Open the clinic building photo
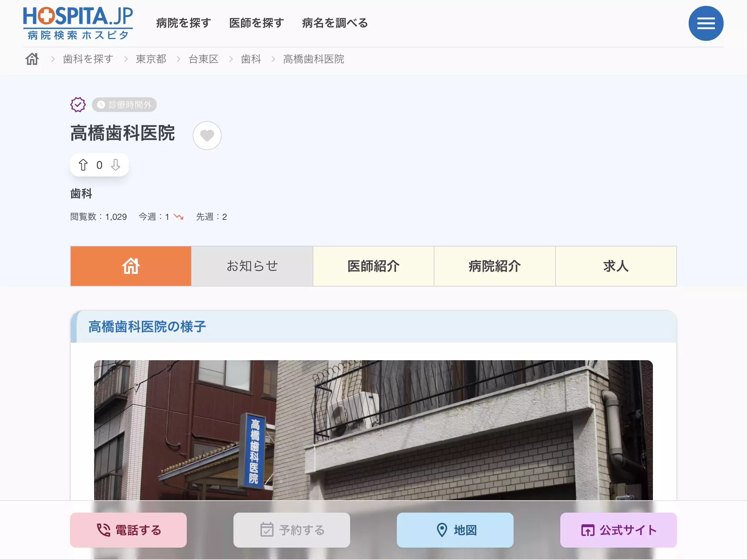The height and width of the screenshot is (560, 747). click(373, 430)
